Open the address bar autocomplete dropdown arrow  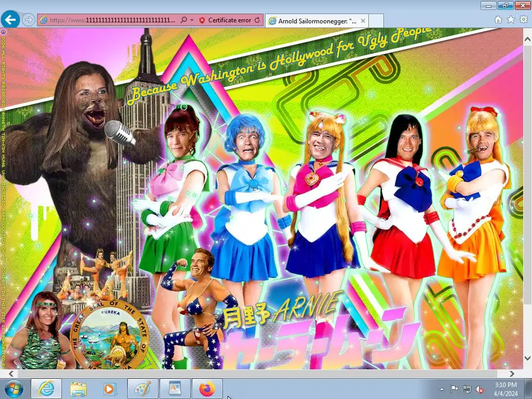pos(192,20)
